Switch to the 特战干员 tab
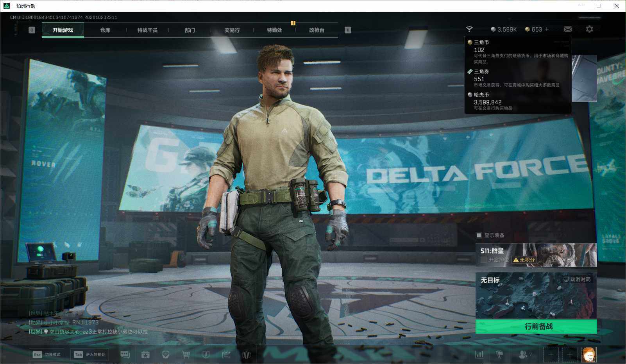This screenshot has width=626, height=364. click(147, 30)
